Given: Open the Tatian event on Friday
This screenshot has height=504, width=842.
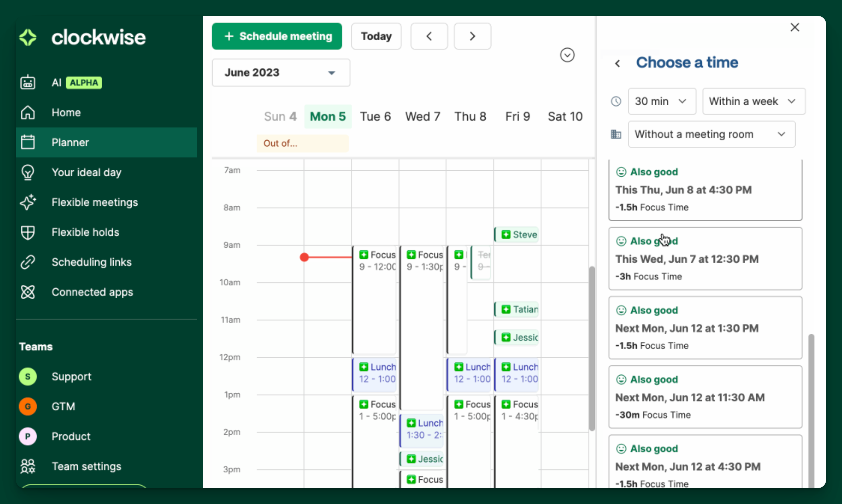Looking at the screenshot, I should (x=516, y=309).
